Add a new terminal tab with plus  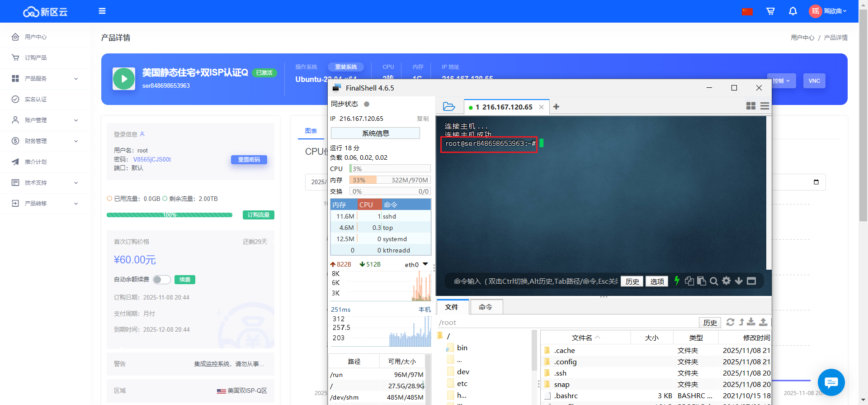556,107
